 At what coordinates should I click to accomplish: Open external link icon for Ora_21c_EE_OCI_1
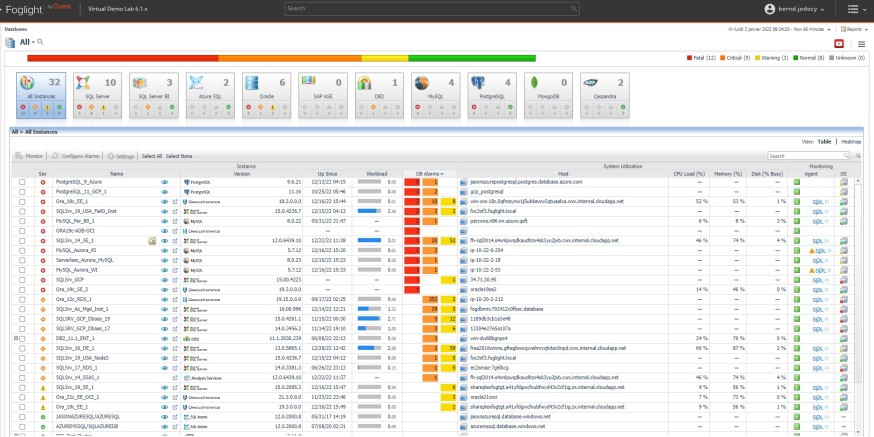pos(175,397)
